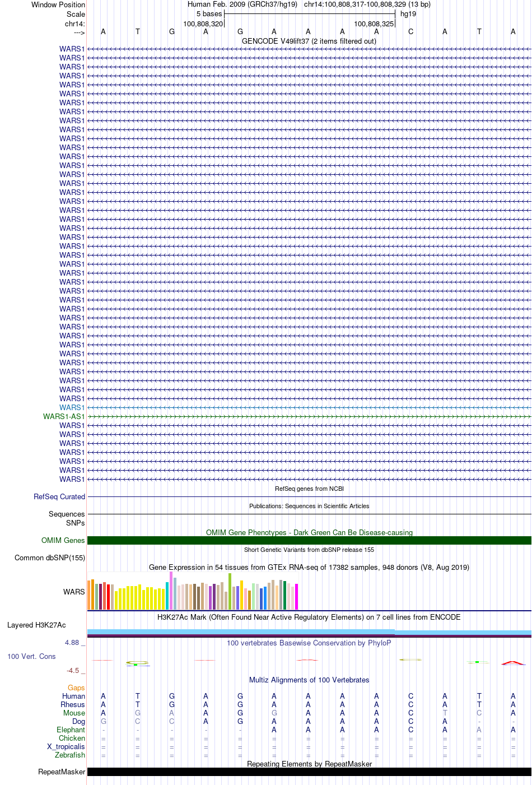This screenshot has height=785, width=532.
Task: Select the X_tropicalis alignment row label
Action: [x=66, y=746]
